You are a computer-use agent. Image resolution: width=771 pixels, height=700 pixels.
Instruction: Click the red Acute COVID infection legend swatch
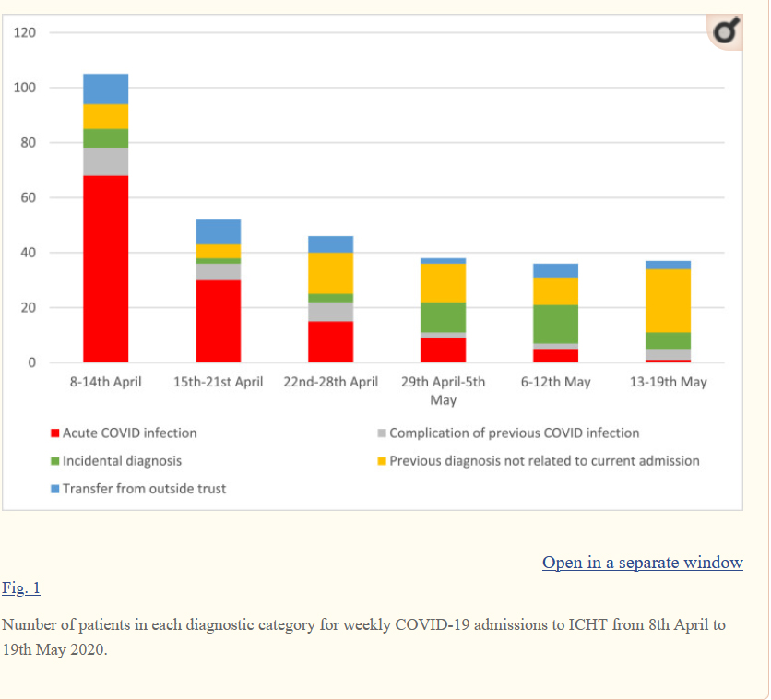click(55, 433)
